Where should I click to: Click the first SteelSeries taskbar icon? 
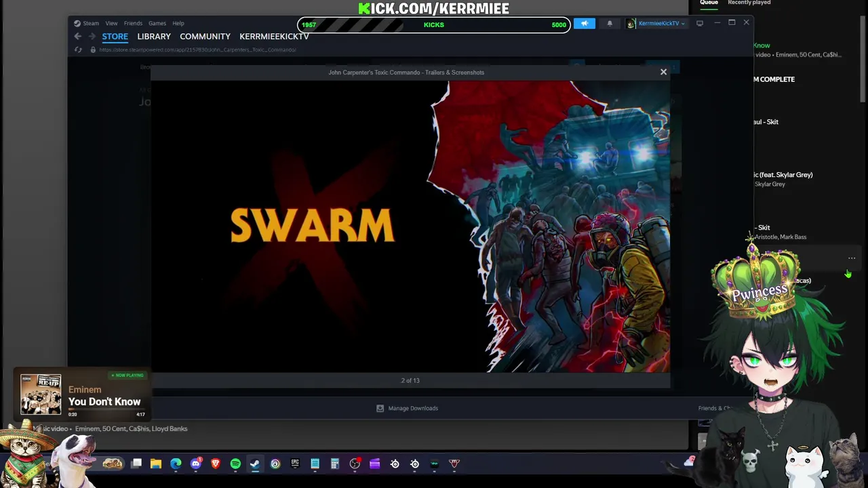pyautogui.click(x=395, y=464)
